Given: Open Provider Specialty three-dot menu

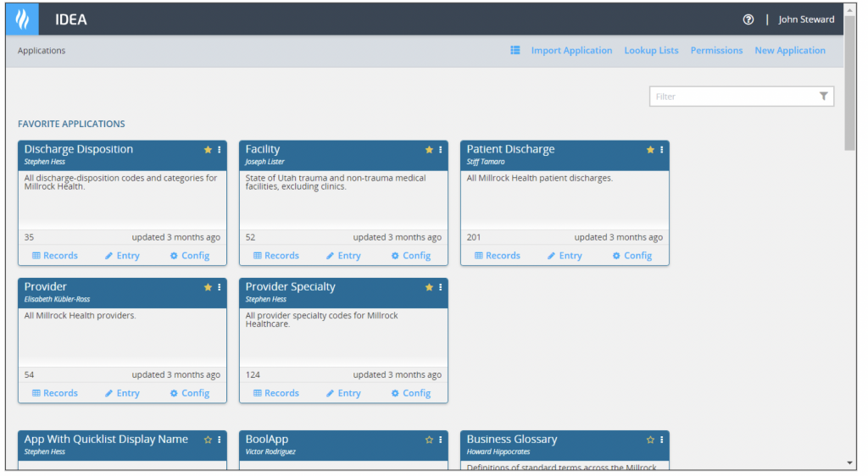Looking at the screenshot, I should [440, 287].
